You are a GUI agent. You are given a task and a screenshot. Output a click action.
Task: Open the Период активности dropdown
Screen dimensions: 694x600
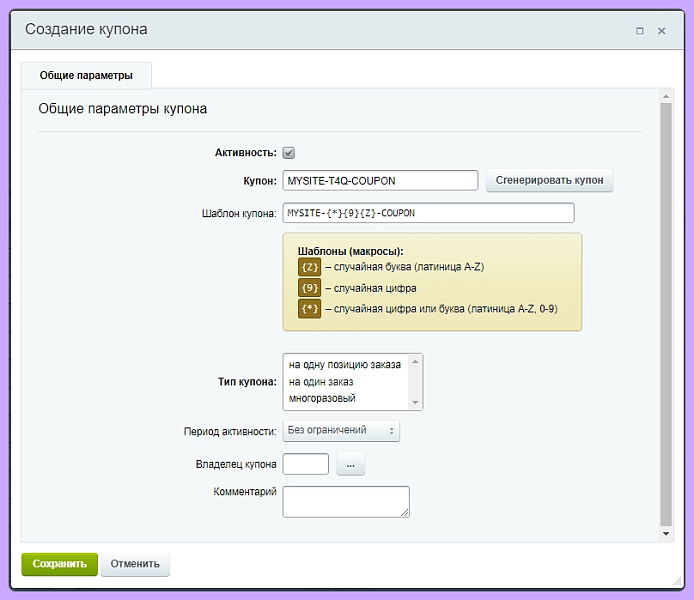coord(341,430)
